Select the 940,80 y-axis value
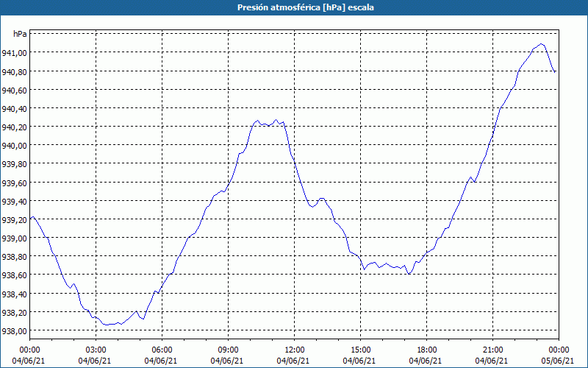Screen dimensions: 588x368 pos(14,71)
